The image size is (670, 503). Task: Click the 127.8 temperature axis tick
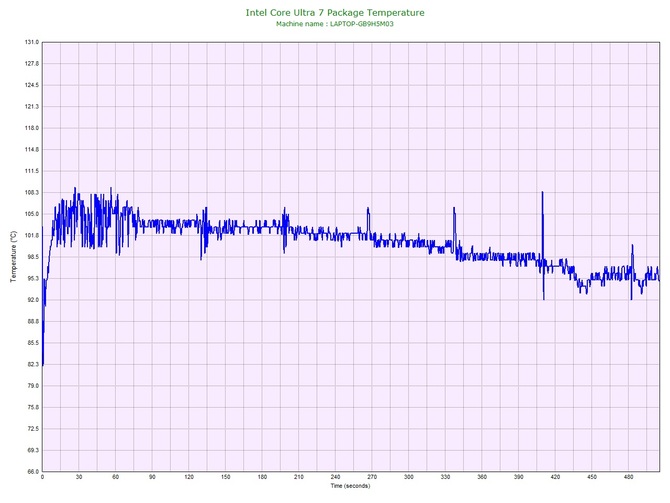point(32,64)
